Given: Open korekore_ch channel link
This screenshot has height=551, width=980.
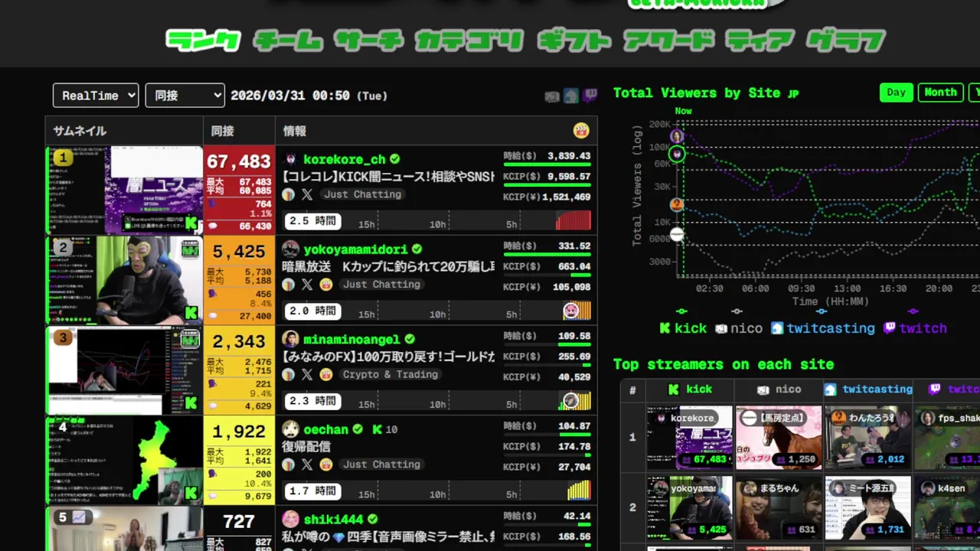Looking at the screenshot, I should point(345,159).
